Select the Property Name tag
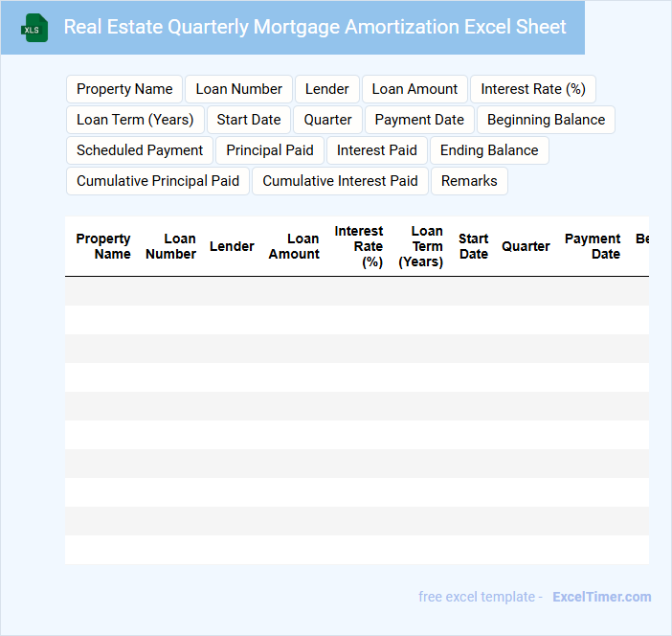Screen dimensions: 672x636 [x=124, y=89]
